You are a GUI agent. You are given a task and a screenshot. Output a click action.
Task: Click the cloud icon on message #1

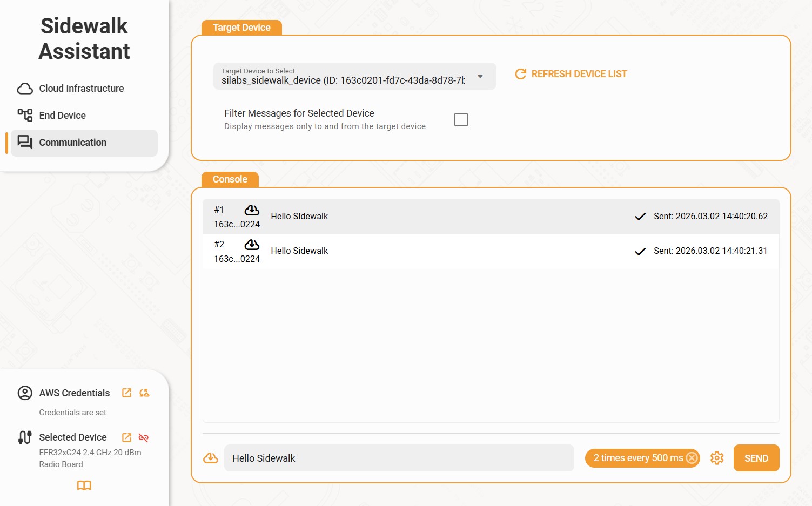coord(252,210)
